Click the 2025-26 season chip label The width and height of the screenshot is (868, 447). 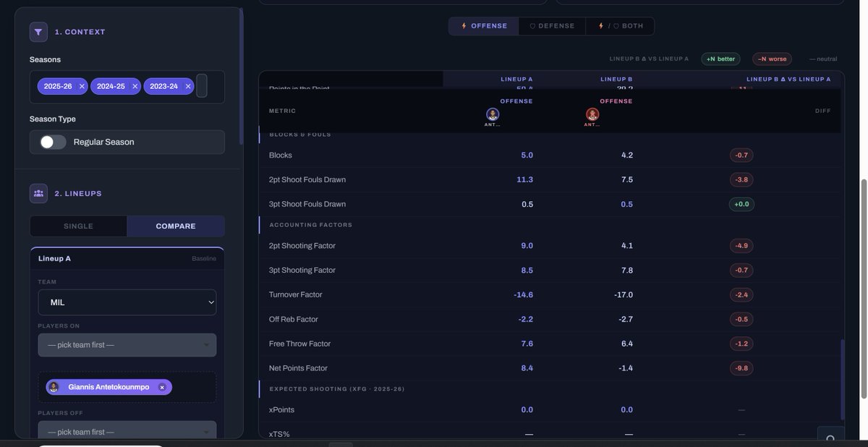58,86
